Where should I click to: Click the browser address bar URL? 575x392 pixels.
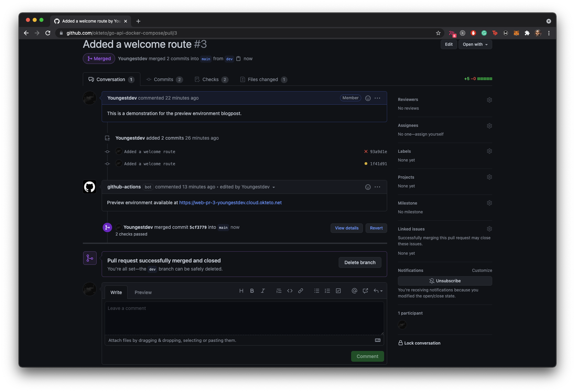coord(122,33)
